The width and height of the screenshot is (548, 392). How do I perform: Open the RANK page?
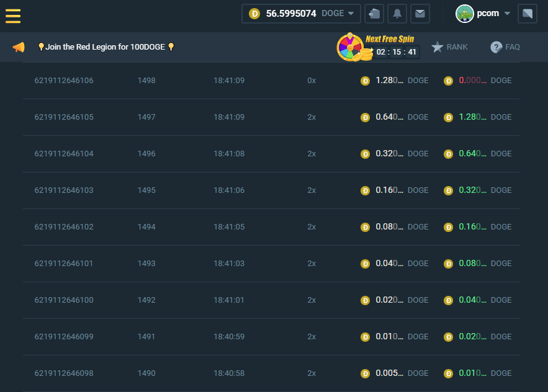pos(450,47)
